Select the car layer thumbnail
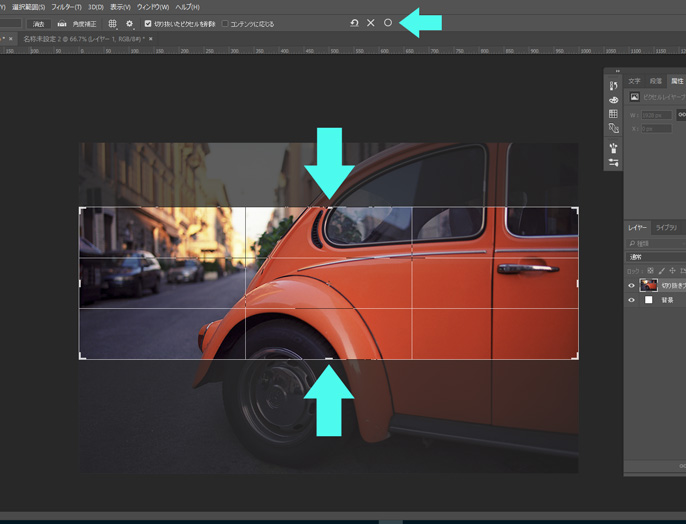The width and height of the screenshot is (686, 524). click(648, 285)
